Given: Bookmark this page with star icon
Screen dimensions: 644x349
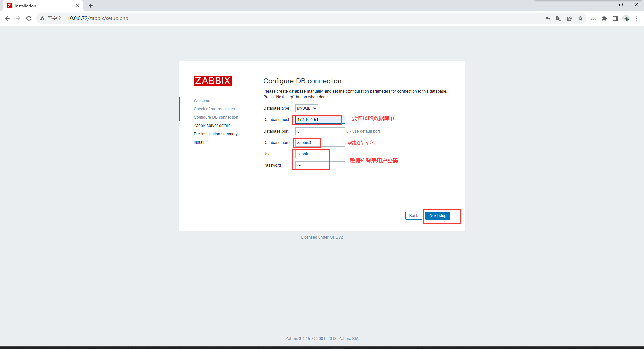Looking at the screenshot, I should pos(580,18).
